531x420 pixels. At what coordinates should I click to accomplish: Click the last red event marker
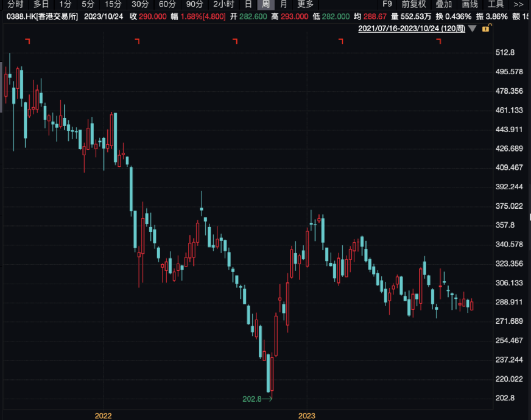[x=438, y=41]
